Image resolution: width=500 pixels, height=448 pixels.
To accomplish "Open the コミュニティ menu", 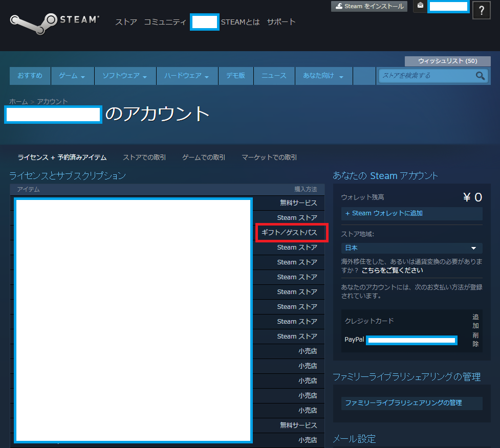I will click(x=165, y=22).
